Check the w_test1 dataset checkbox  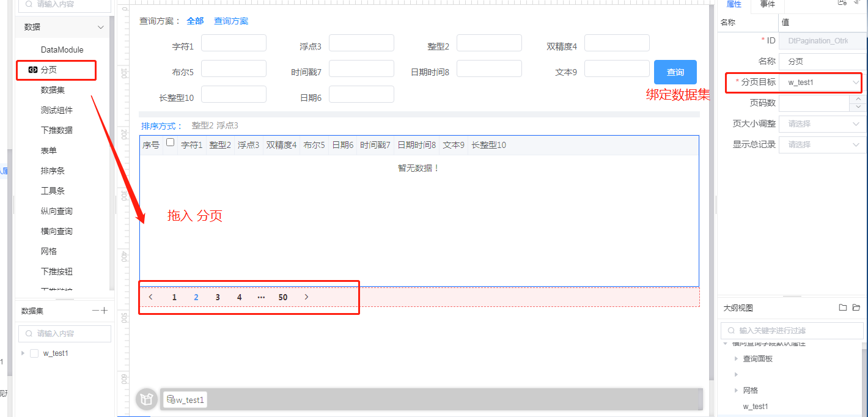point(34,353)
